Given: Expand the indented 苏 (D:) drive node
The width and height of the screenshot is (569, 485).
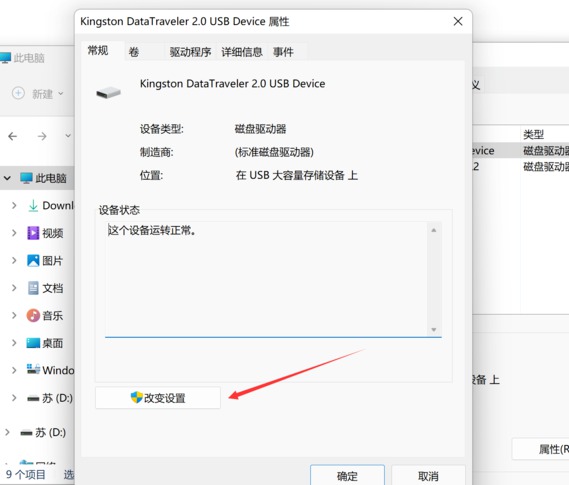Looking at the screenshot, I should tap(14, 398).
